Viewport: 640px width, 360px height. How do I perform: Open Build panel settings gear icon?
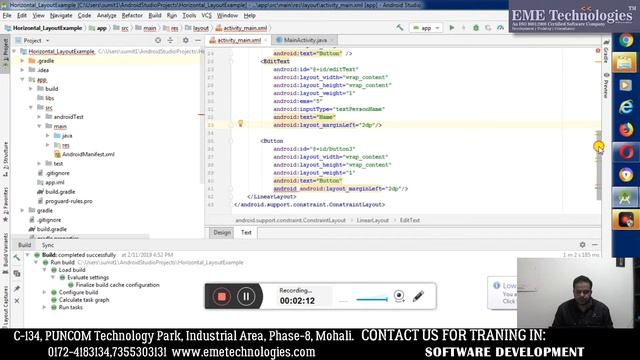(582, 244)
